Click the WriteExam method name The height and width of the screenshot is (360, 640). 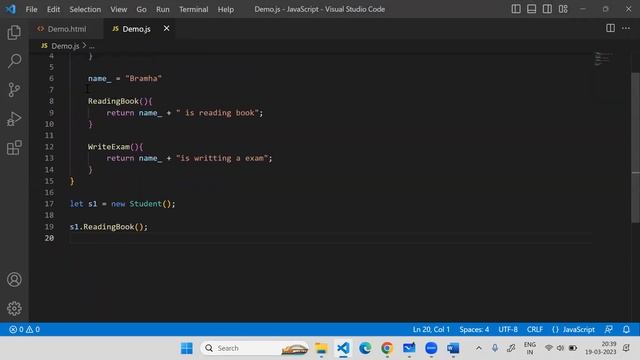109,147
